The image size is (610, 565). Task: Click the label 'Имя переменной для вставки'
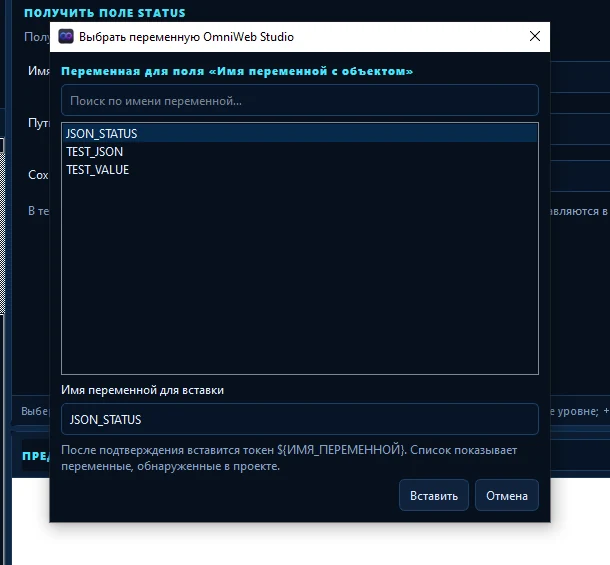point(142,390)
